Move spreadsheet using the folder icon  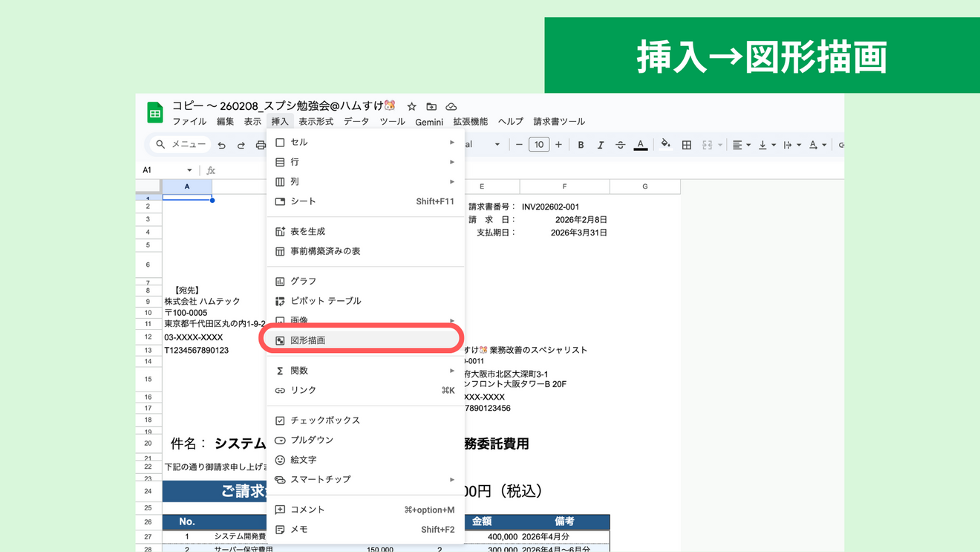click(431, 106)
